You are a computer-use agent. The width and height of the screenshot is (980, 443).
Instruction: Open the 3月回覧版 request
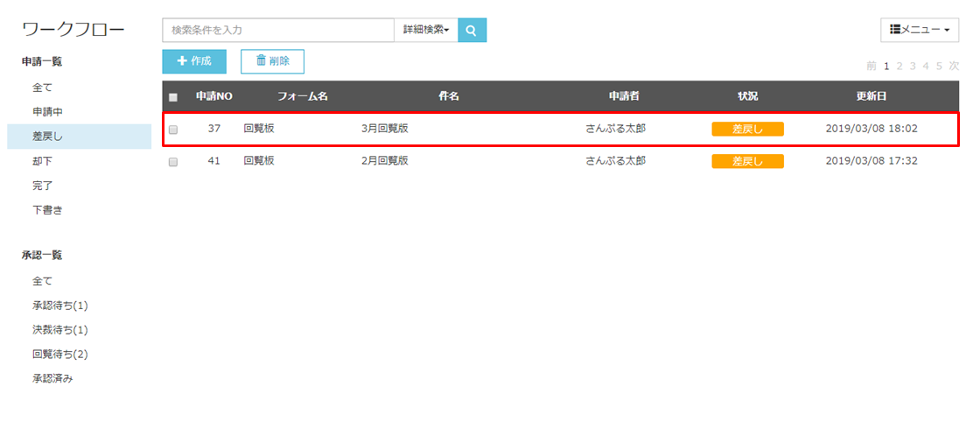[385, 129]
